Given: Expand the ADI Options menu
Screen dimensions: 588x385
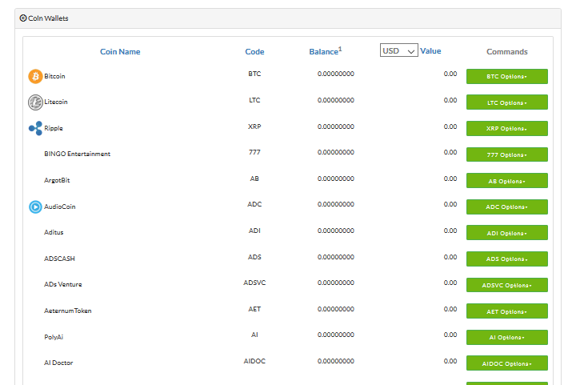Looking at the screenshot, I should point(506,233).
